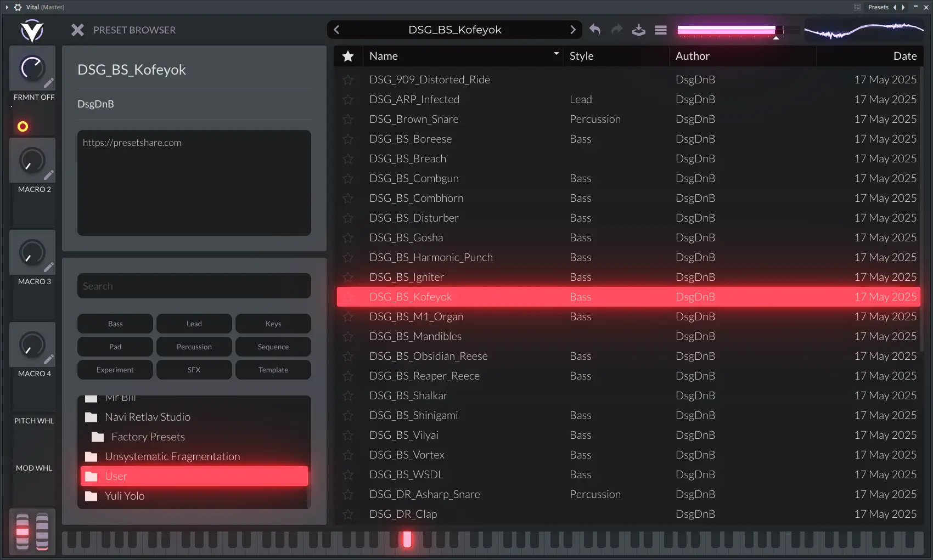Image resolution: width=933 pixels, height=560 pixels.
Task: Favorite DSG_BS_Combgun star
Action: tap(348, 178)
